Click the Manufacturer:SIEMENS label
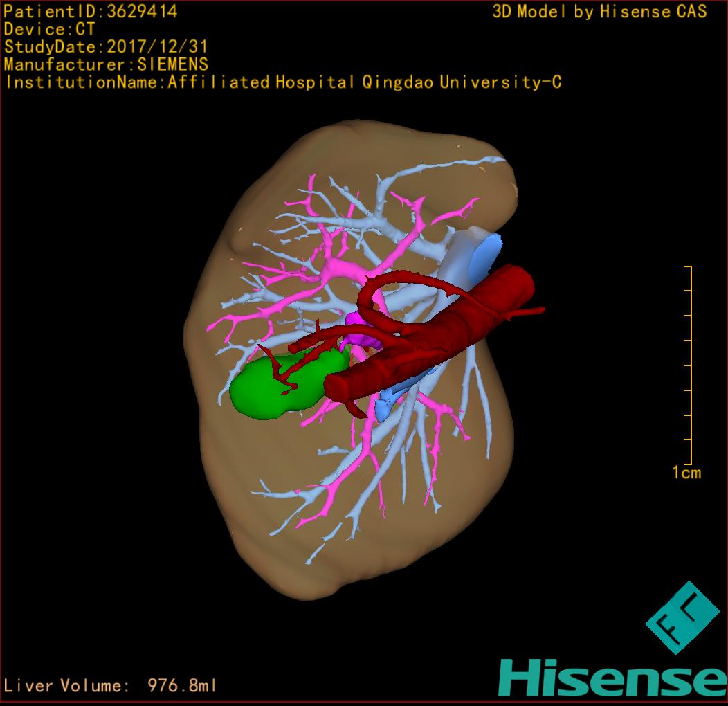Image resolution: width=728 pixels, height=706 pixels. tap(106, 64)
